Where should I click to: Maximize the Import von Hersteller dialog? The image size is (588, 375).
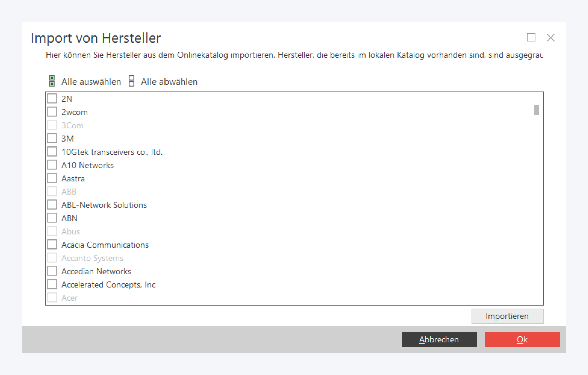coord(531,38)
